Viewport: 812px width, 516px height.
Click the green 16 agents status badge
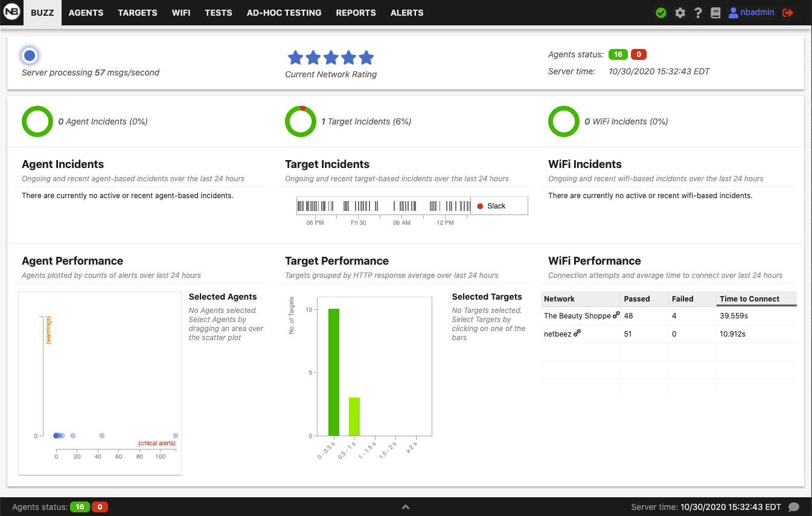(618, 54)
